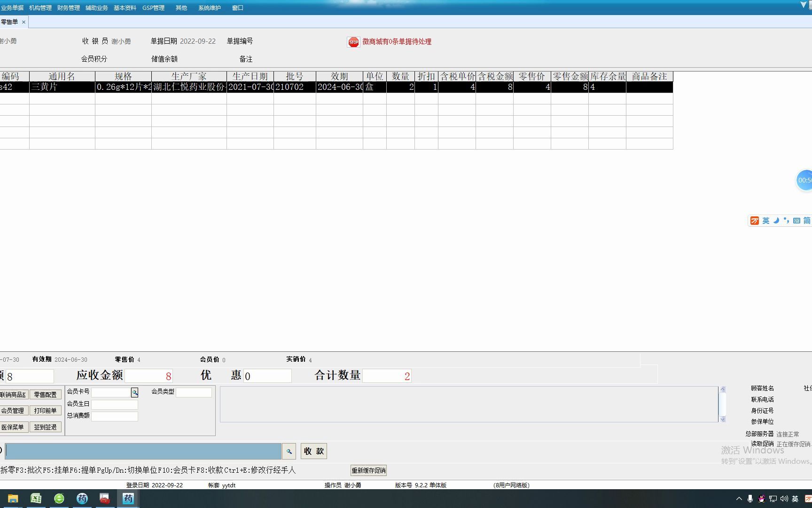Switch to the active square 药 app in the taskbar
The width and height of the screenshot is (812, 508).
click(x=128, y=499)
